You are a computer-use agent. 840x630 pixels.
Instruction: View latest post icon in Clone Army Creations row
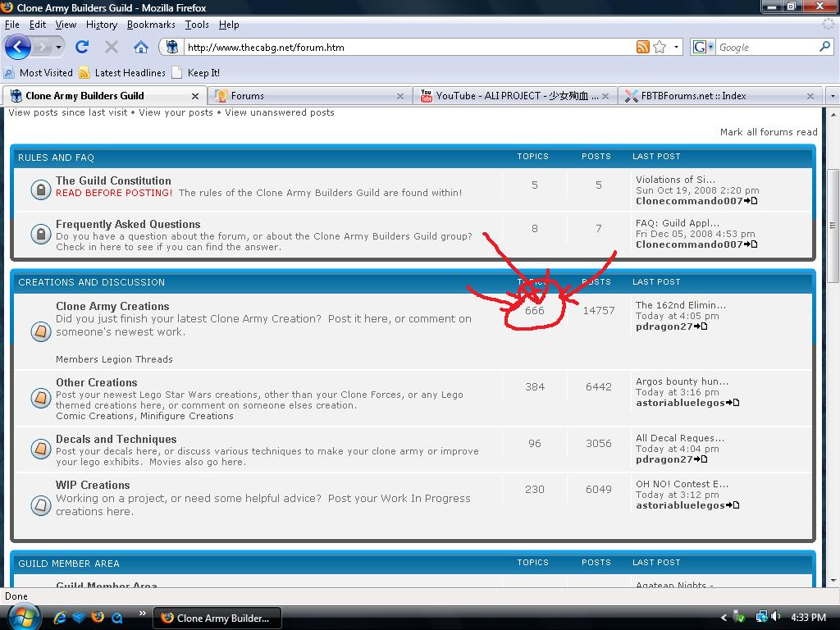[x=701, y=326]
